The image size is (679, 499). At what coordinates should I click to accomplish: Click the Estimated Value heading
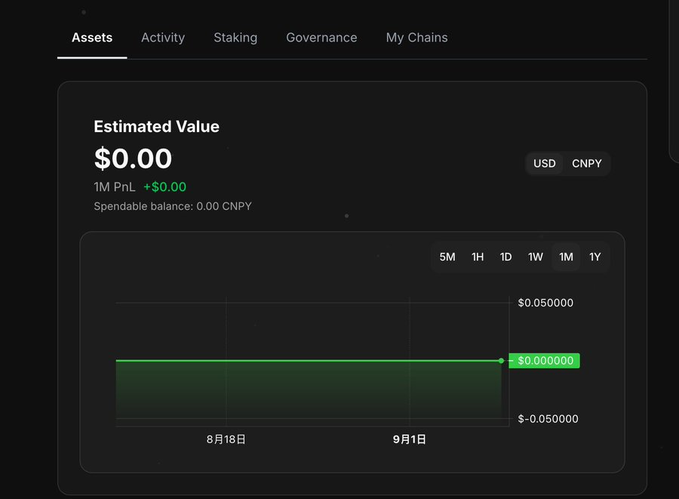click(x=156, y=126)
